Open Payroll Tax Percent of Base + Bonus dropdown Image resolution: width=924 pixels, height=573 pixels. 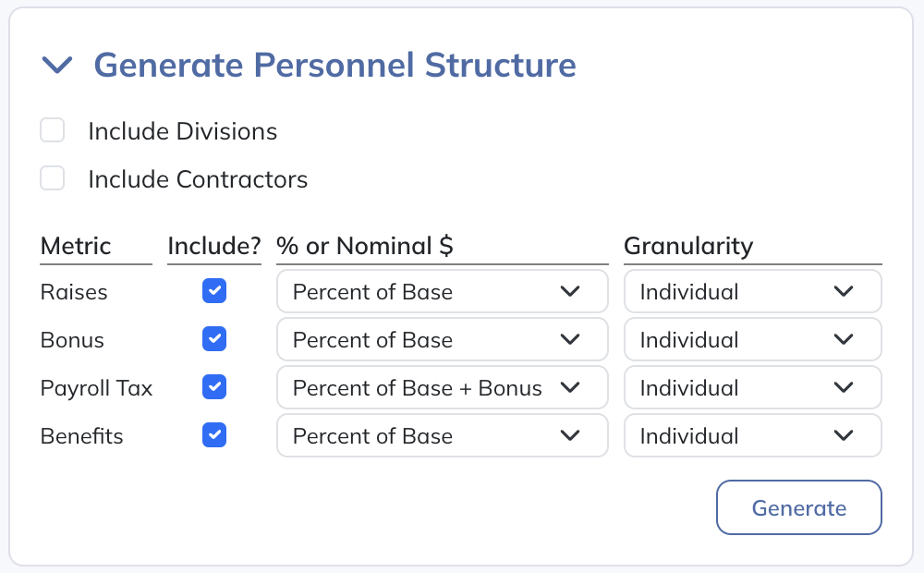click(x=442, y=388)
